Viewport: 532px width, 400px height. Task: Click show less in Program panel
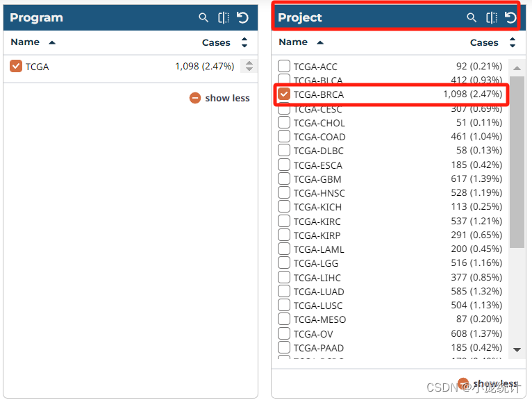pyautogui.click(x=219, y=98)
